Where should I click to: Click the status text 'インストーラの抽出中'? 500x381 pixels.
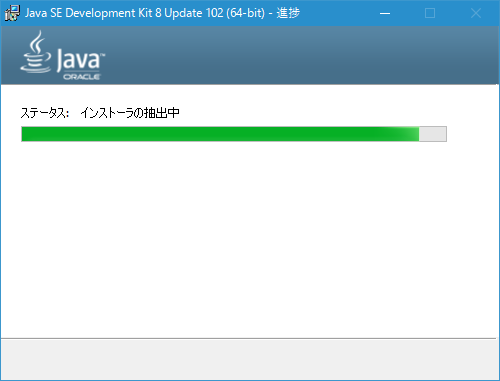[x=130, y=113]
